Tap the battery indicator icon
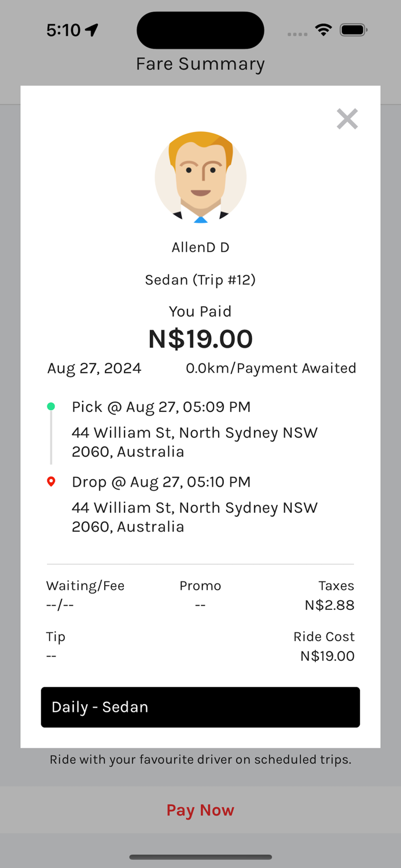Image resolution: width=401 pixels, height=868 pixels. click(x=353, y=30)
